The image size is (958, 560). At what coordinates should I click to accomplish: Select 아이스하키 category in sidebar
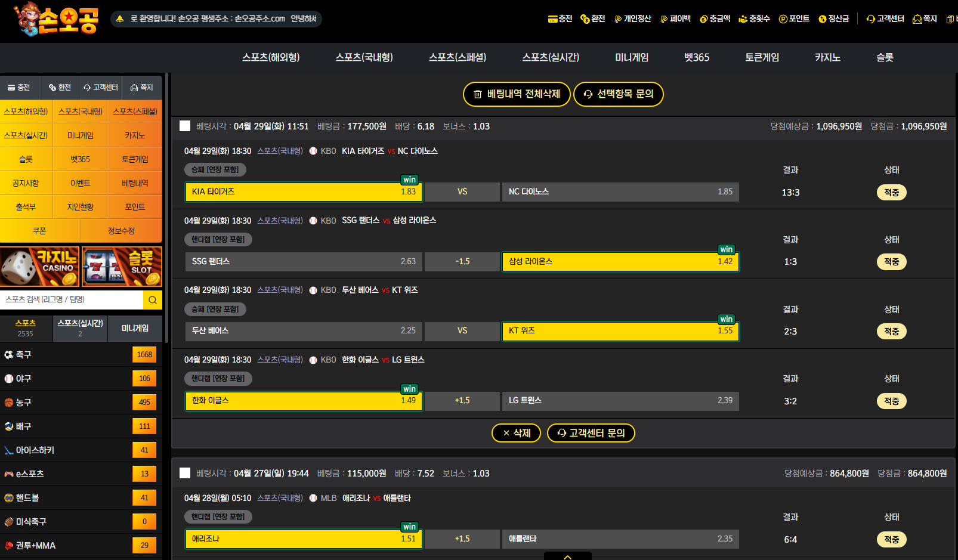81,450
